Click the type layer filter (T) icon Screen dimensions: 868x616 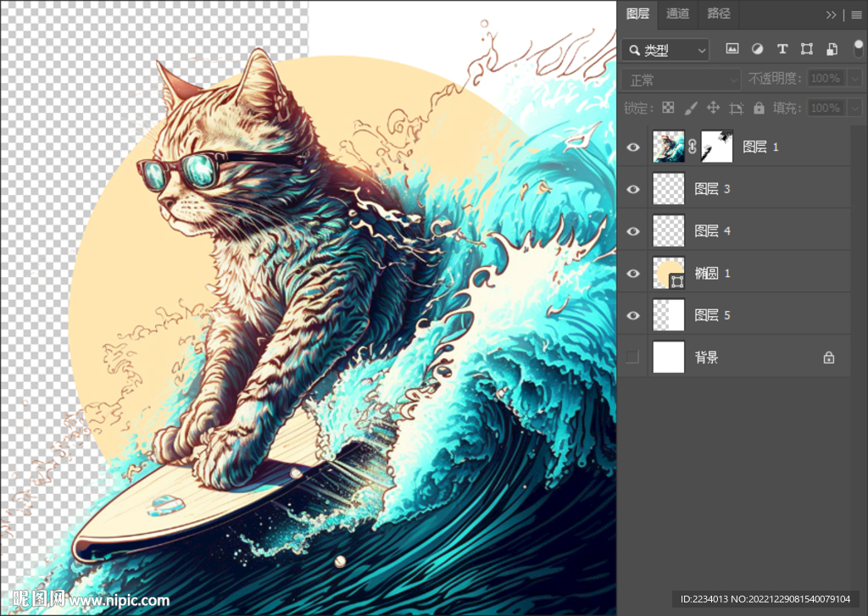[782, 50]
